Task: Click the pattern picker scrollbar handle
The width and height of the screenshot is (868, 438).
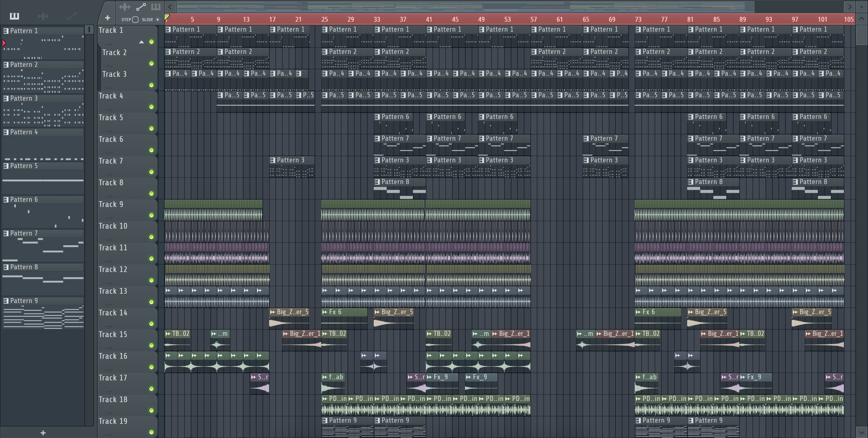Action: 89,30
